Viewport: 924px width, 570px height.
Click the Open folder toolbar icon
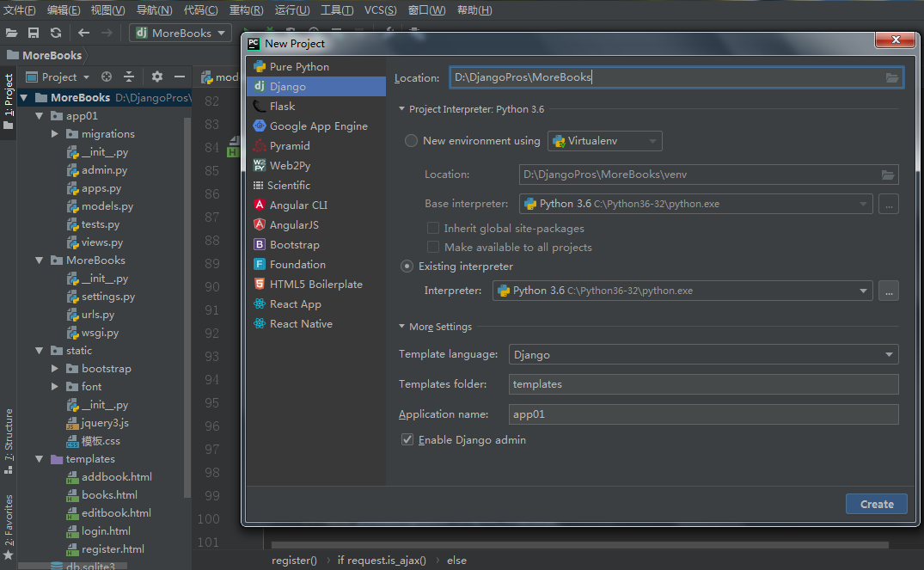[11, 33]
